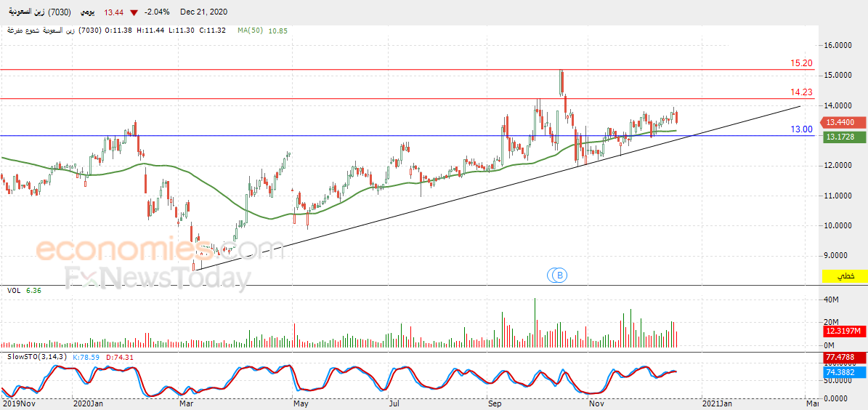Select the VOL indicator label
Image resolution: width=868 pixels, height=410 pixels.
tap(13, 290)
